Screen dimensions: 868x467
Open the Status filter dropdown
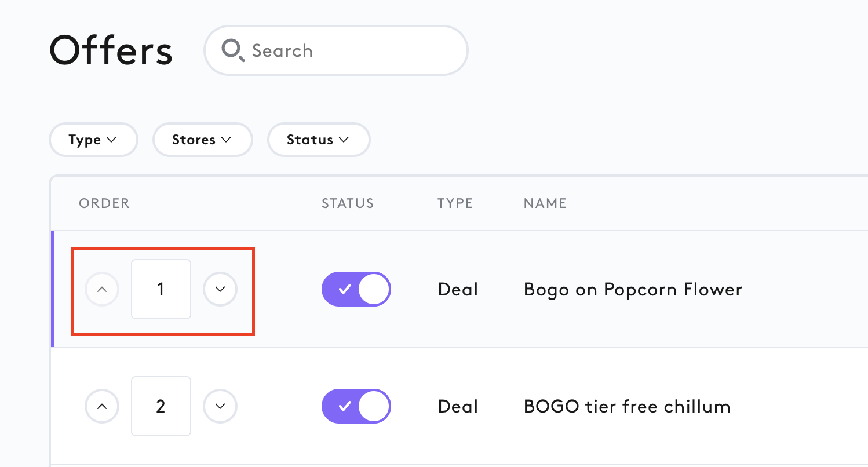click(x=318, y=140)
